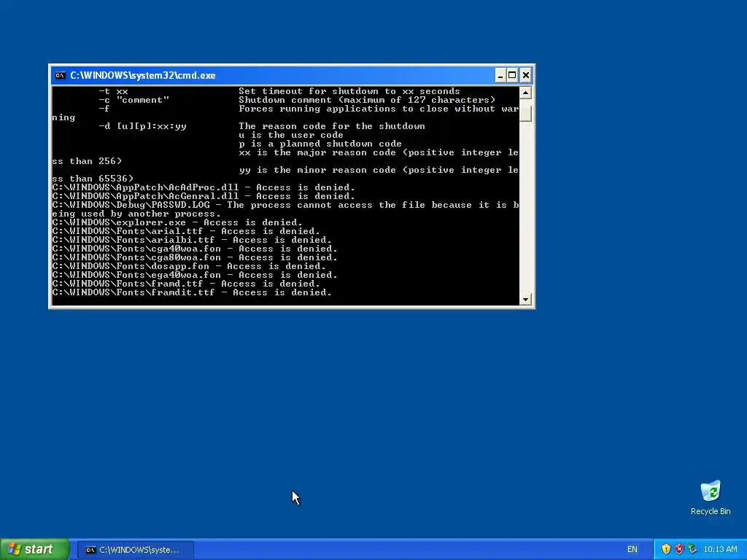Viewport: 747px width, 560px height.
Task: Click the Fonts\dosapp.fon line
Action: pos(189,266)
